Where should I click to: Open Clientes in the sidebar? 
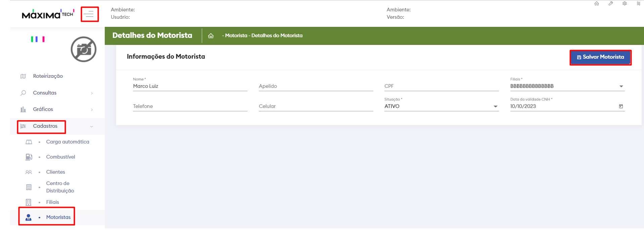click(55, 172)
